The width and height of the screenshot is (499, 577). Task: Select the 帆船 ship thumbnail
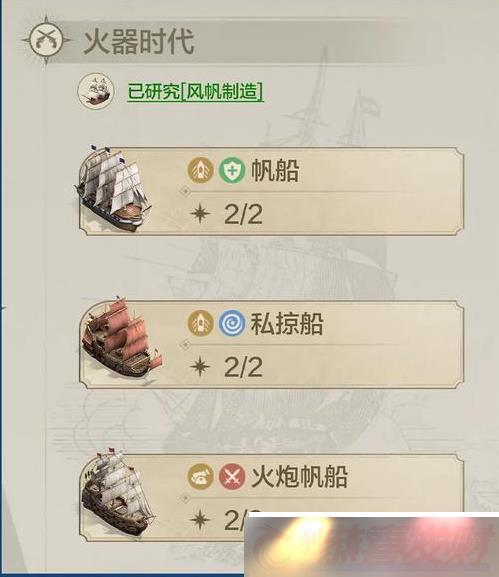[x=112, y=188]
